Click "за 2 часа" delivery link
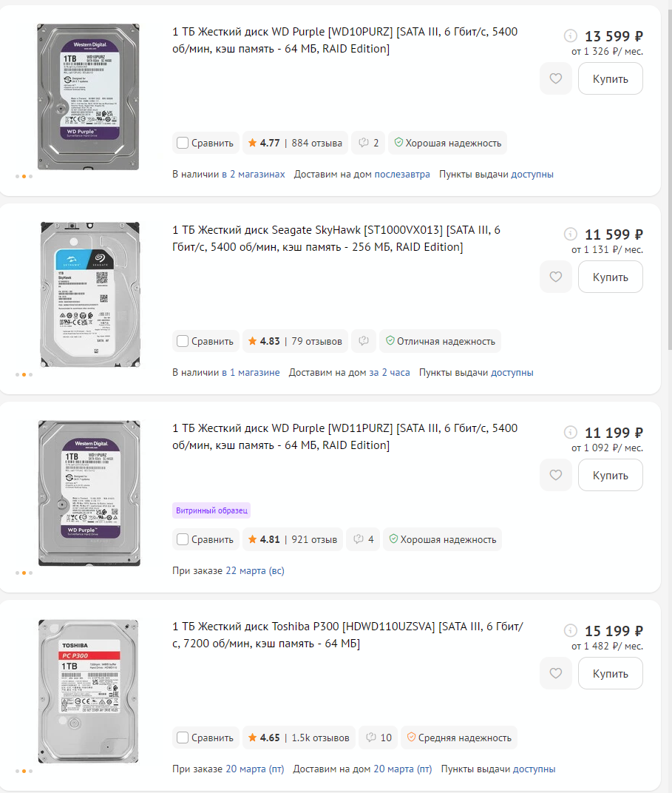The height and width of the screenshot is (793, 672). pos(389,373)
